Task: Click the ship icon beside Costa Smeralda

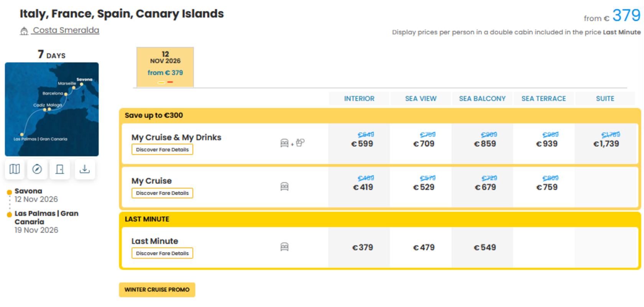Action: [24, 31]
